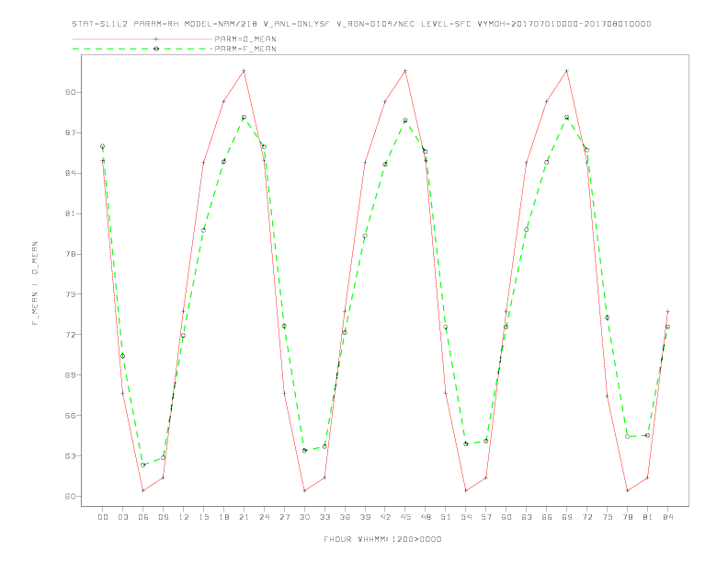This screenshot has width=728, height=563.
Task: Click the green dashed legend line sample
Action: (x=142, y=49)
